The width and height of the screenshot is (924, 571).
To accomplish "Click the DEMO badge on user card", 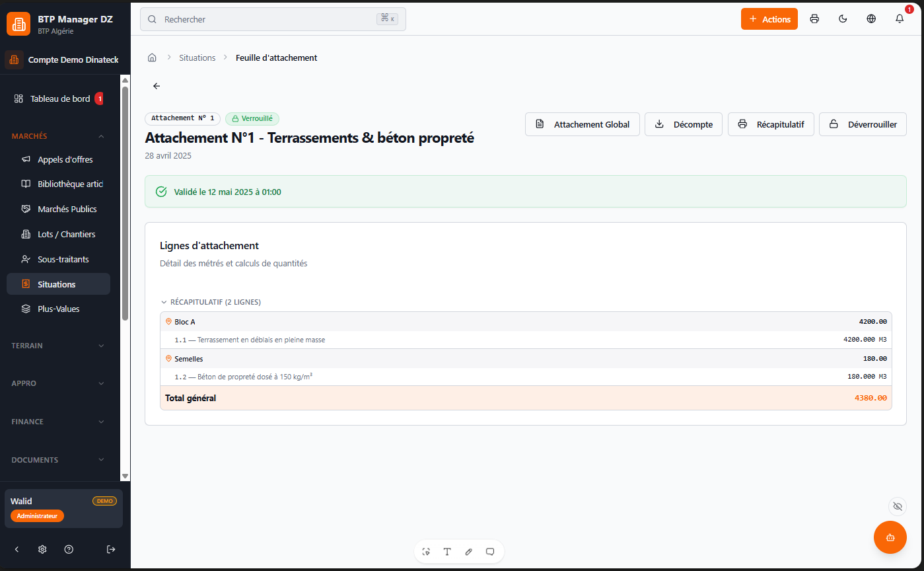I will coord(104,501).
